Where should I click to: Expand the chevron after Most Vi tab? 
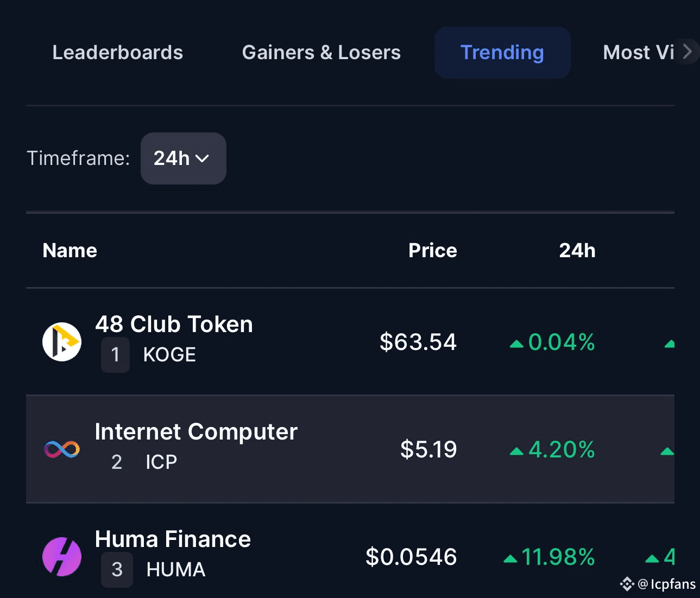pyautogui.click(x=688, y=51)
